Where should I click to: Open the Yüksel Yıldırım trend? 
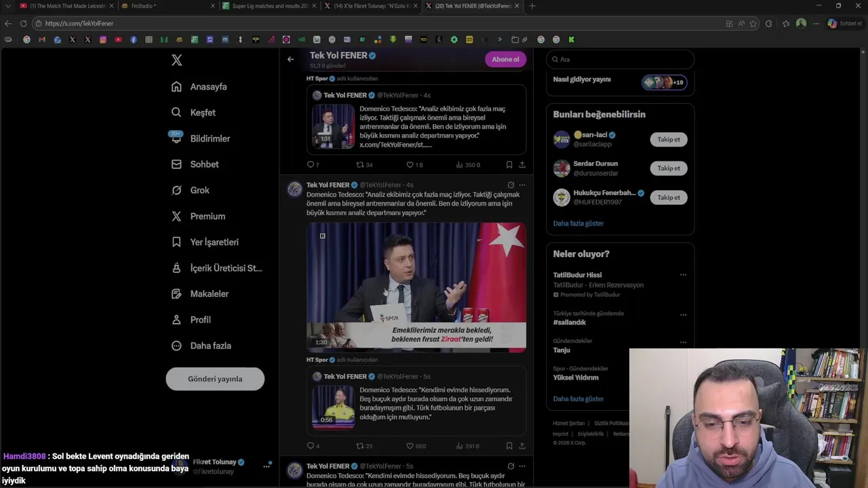click(x=576, y=378)
